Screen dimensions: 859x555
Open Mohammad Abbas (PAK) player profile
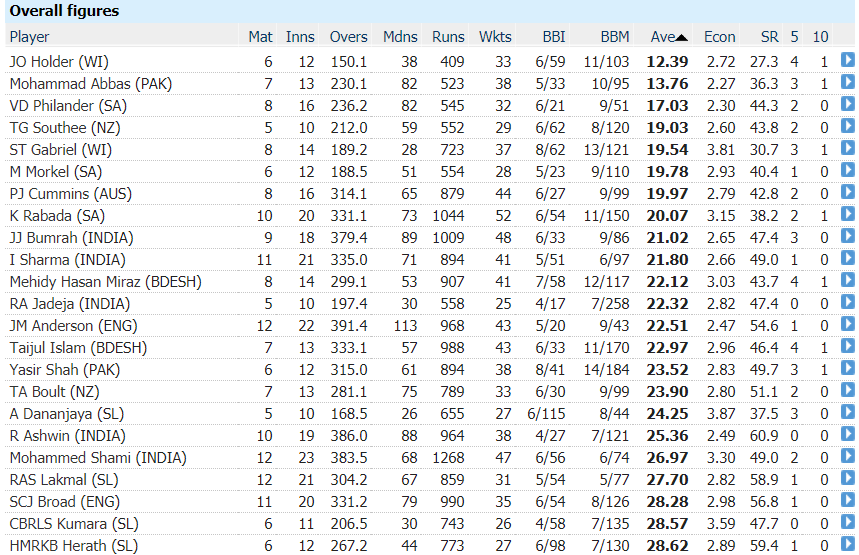91,84
